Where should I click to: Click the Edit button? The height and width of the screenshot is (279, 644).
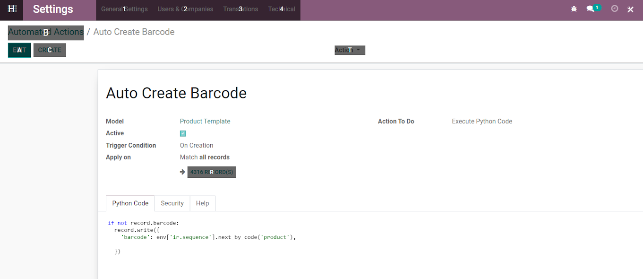point(19,50)
